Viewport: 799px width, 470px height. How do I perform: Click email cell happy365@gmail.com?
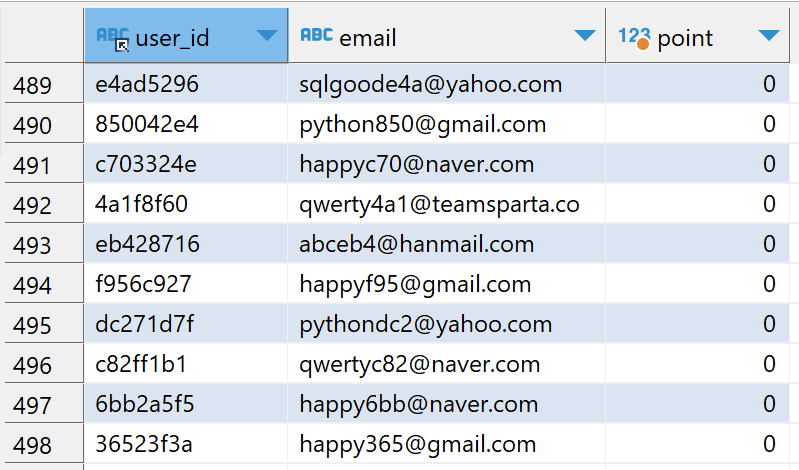pyautogui.click(x=447, y=444)
